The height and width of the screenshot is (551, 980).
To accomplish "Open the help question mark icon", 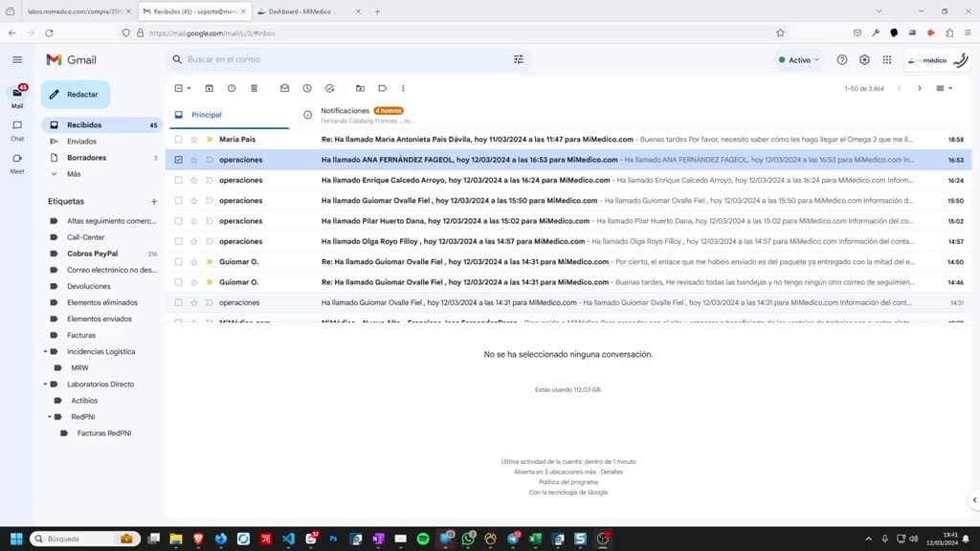I will 842,60.
